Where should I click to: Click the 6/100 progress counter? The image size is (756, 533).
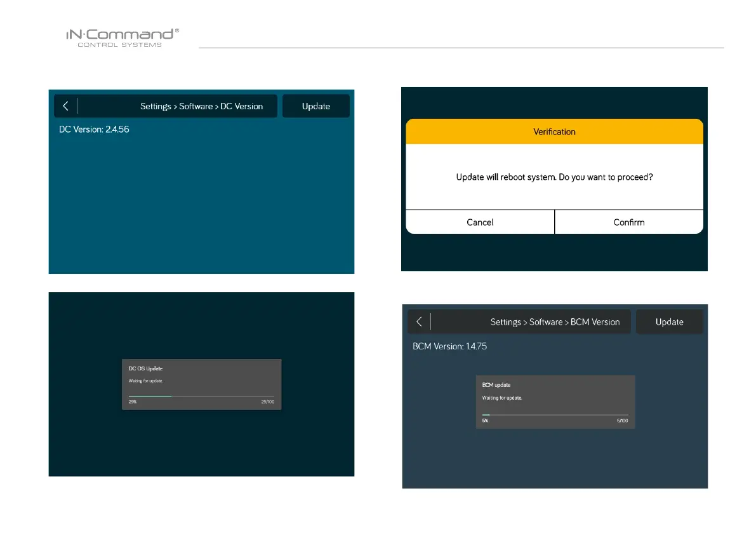coord(623,421)
